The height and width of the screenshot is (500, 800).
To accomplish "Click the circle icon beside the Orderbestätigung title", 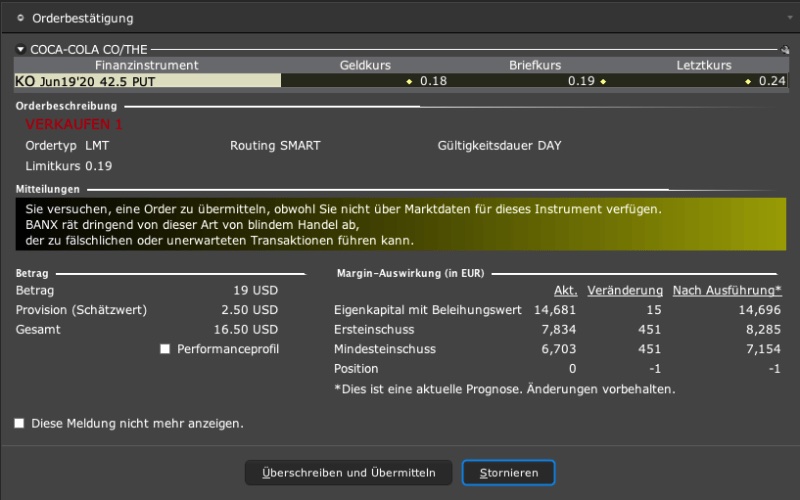I will (20, 18).
